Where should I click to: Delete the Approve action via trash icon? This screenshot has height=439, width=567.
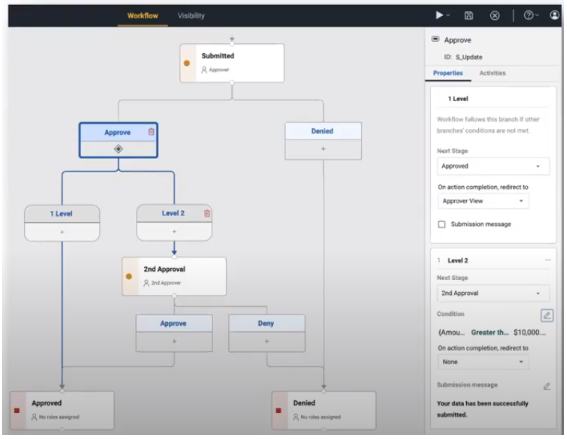coord(151,132)
